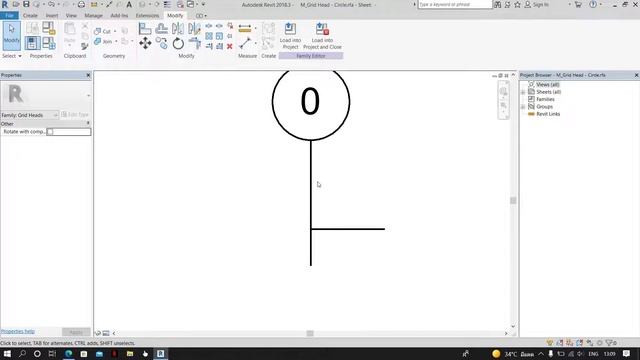Switch to the Insert tab

[x=52, y=16]
